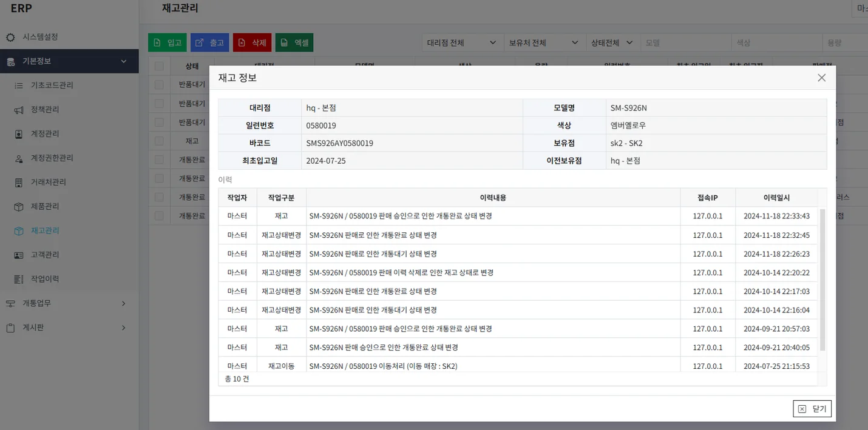Check the second 개통완료 row checkbox
Viewport: 868px width, 430px height.
(159, 178)
